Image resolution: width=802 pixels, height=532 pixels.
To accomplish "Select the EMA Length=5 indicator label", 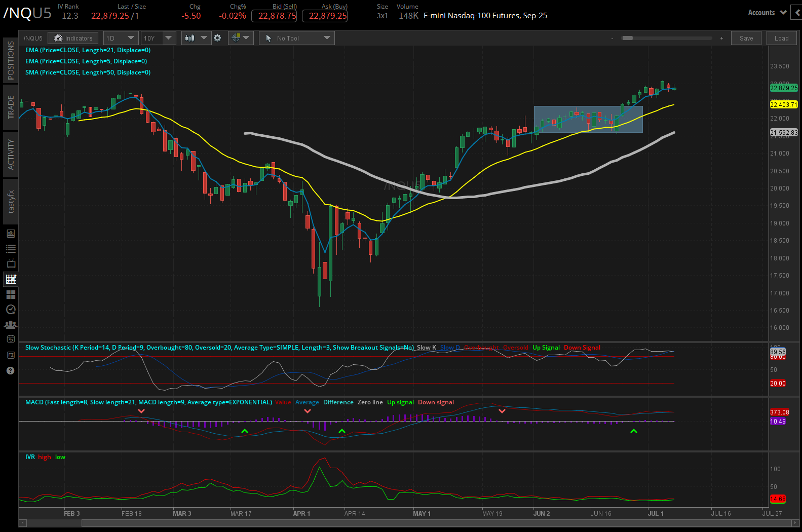I will [86, 61].
